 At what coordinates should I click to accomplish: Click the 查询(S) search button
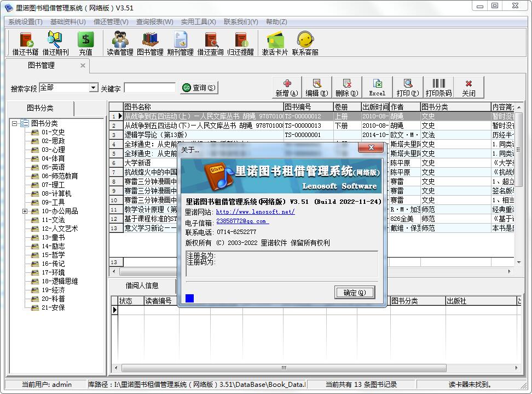[199, 88]
